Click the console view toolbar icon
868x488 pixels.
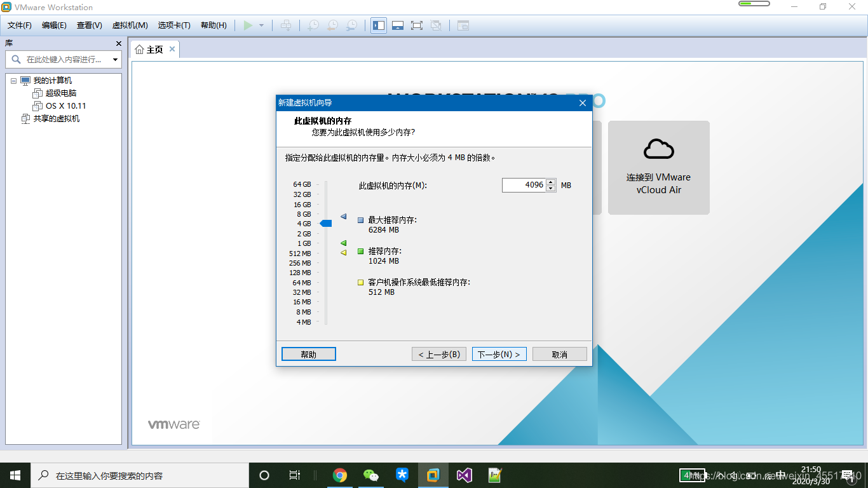(x=463, y=25)
